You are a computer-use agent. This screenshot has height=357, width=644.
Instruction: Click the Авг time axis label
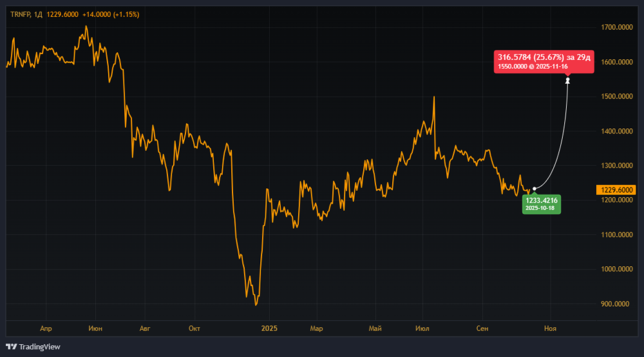click(145, 329)
